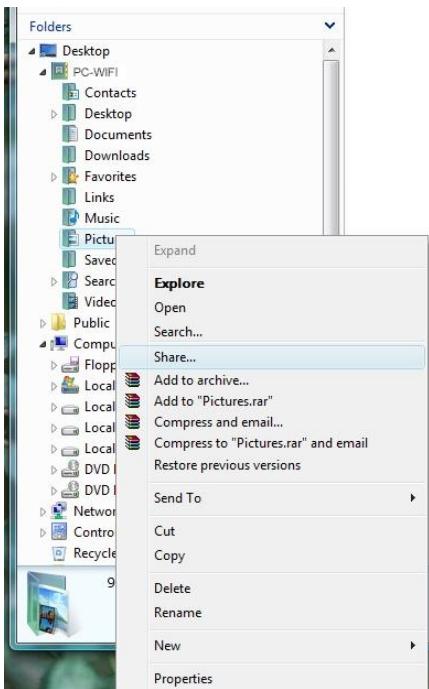The height and width of the screenshot is (689, 429).
Task: Click the folder tree vertical scrollbar thumb
Action: point(331,148)
